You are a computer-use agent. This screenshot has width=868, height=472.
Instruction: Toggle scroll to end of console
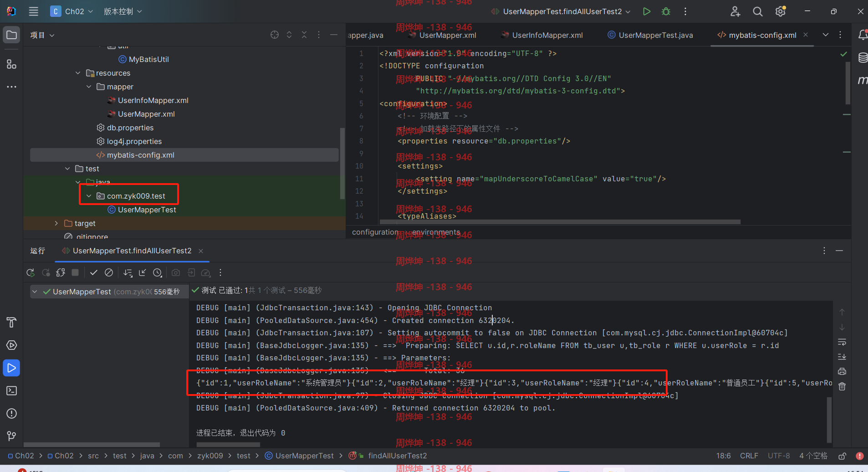[x=842, y=357]
